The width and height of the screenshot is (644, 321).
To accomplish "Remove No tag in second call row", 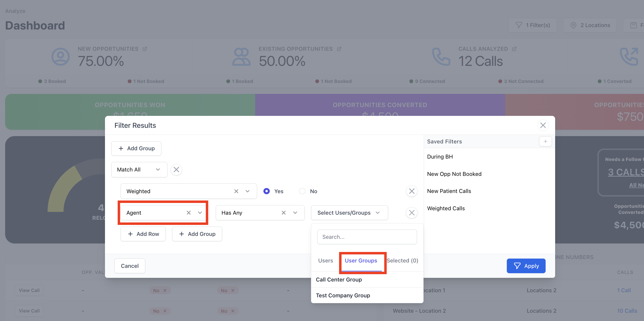I will pos(165,311).
